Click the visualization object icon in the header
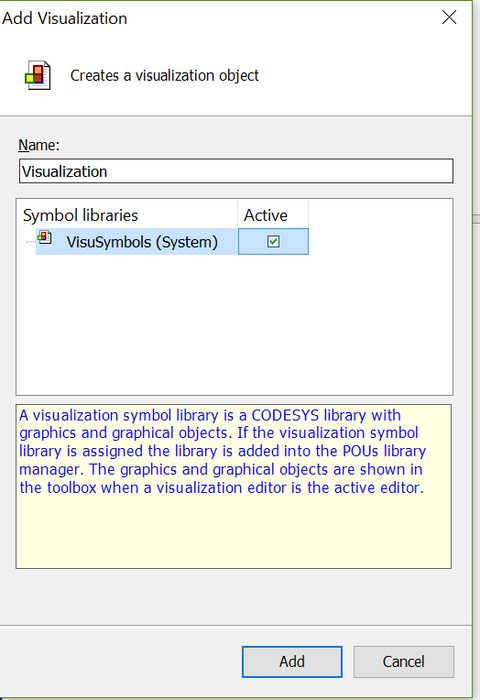Screen dimensions: 480x700 point(38,75)
